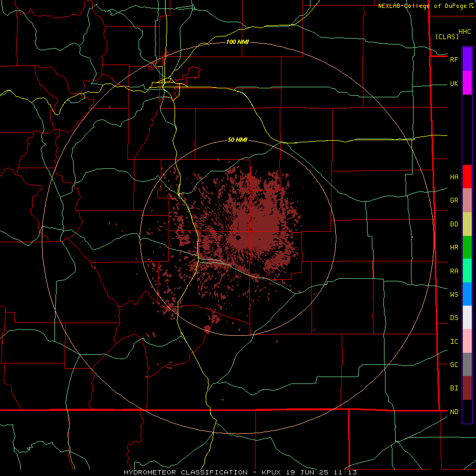Click the IC legend label
The height and width of the screenshot is (476, 476).
[x=454, y=342]
